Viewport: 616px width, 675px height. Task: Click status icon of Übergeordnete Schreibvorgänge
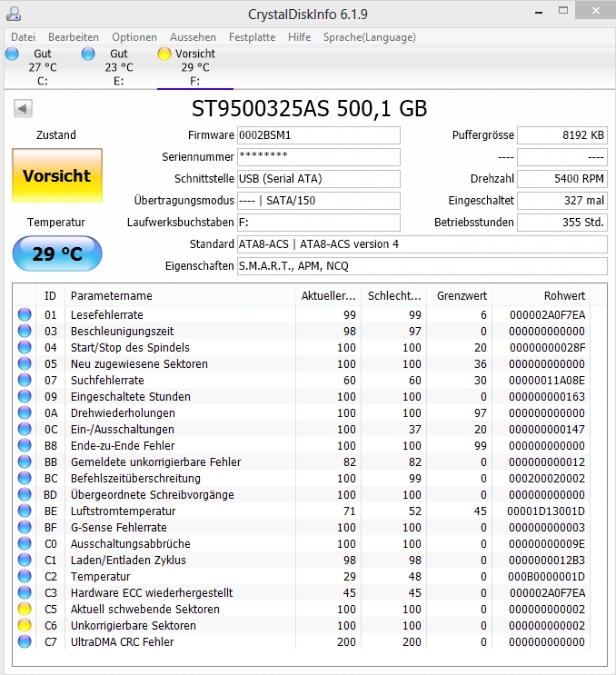pos(25,494)
